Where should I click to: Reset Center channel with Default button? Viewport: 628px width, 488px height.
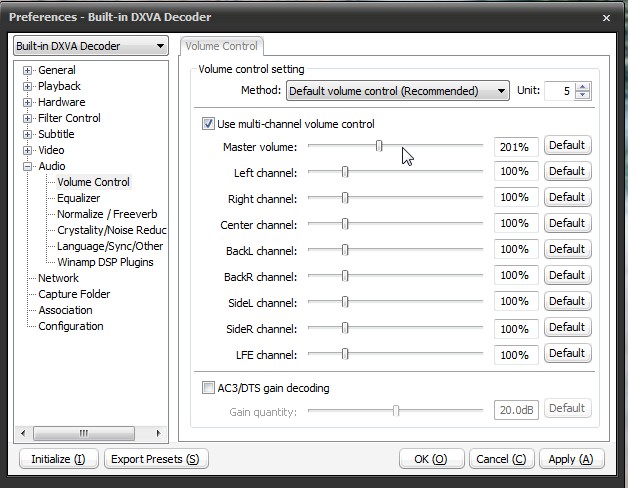point(567,224)
